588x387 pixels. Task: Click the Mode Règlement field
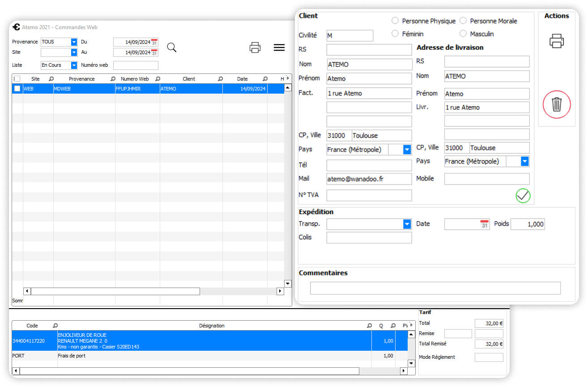click(489, 357)
